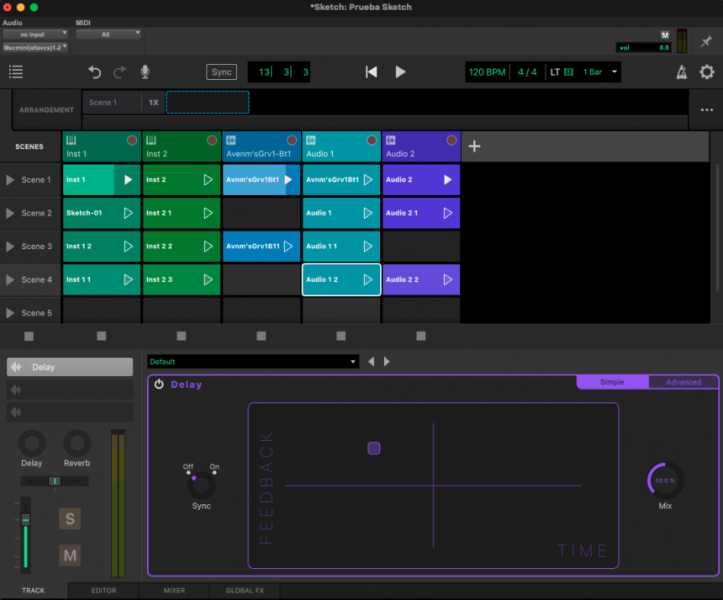
Task: Launch the Audio 2 2 clip
Action: [447, 279]
